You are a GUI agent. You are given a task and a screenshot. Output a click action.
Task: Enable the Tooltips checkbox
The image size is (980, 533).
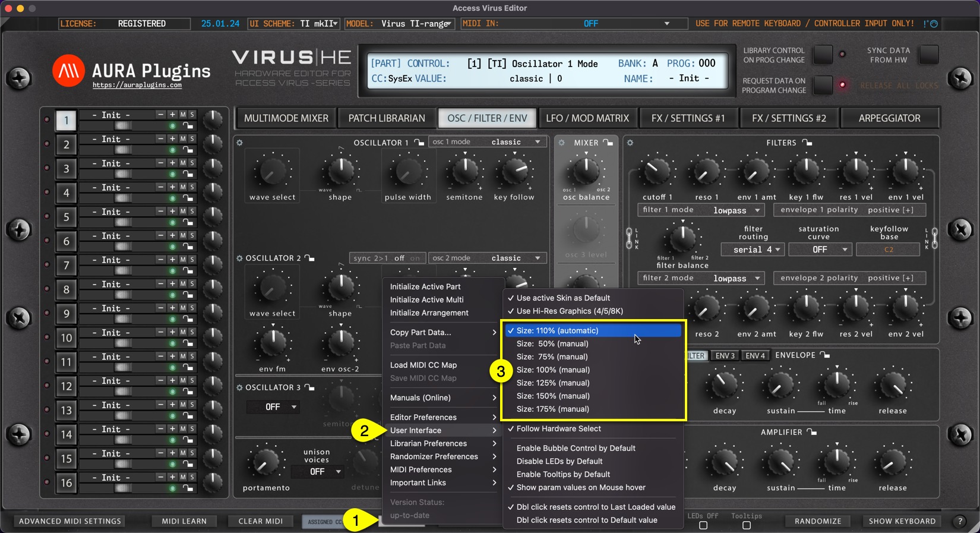tap(747, 525)
